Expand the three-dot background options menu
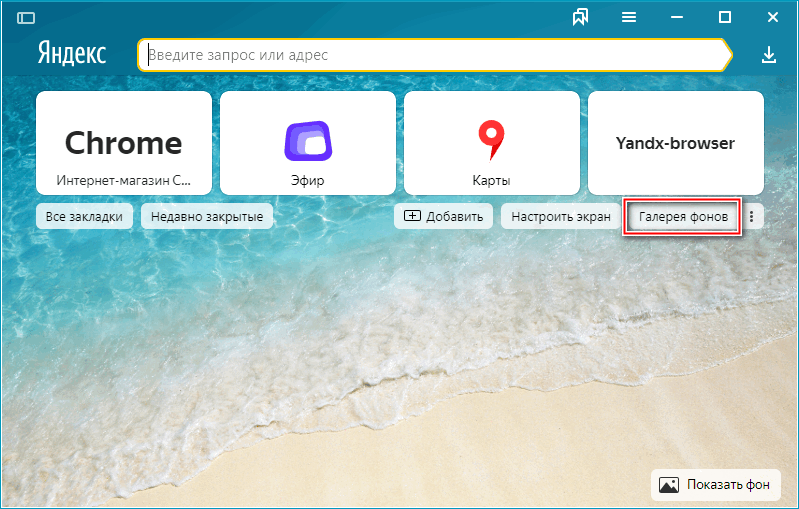Screen dimensions: 799x509 [x=752, y=216]
